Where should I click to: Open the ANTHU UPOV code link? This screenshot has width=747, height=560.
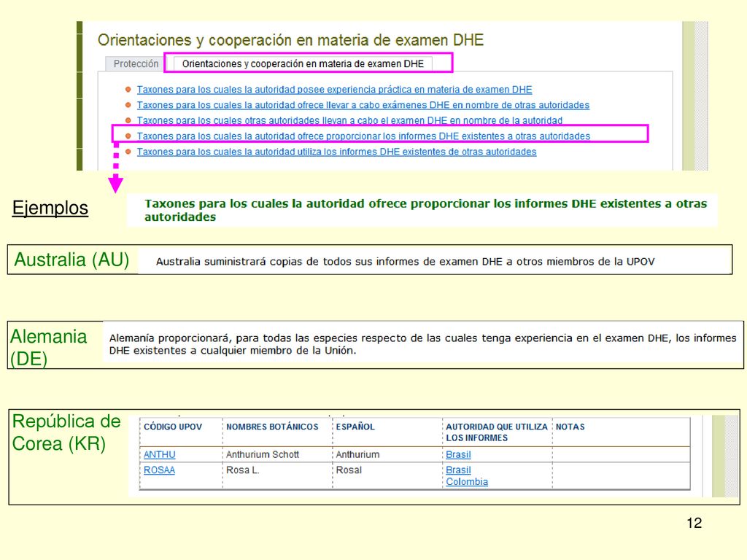click(x=160, y=454)
